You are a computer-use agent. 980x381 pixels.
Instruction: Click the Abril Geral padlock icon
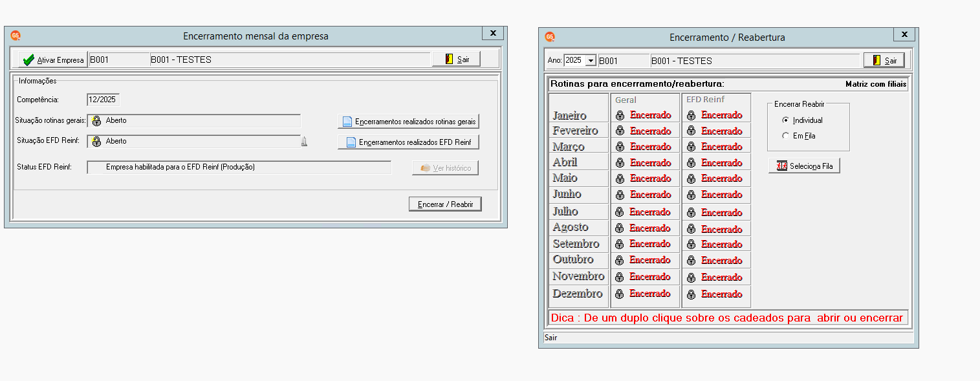click(x=620, y=162)
